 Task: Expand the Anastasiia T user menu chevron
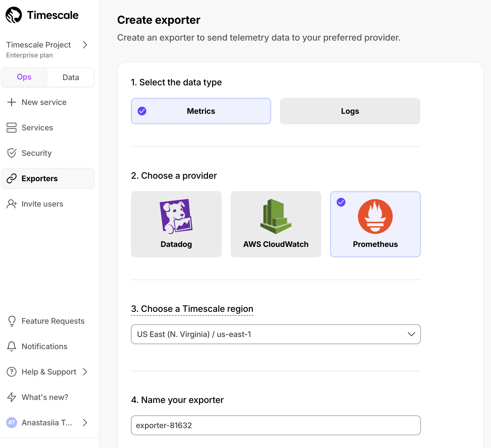coord(85,423)
